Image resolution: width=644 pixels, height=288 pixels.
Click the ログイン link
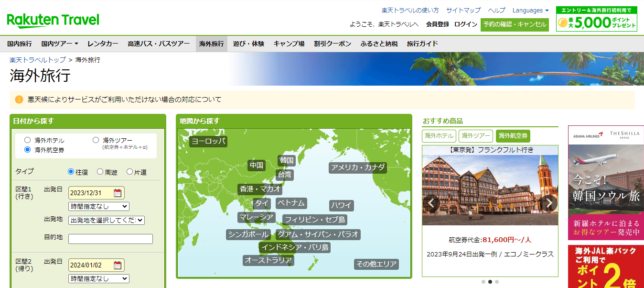[465, 24]
